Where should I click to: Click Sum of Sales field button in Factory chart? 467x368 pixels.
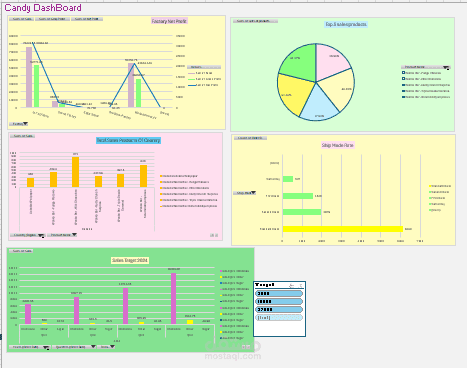click(21, 19)
